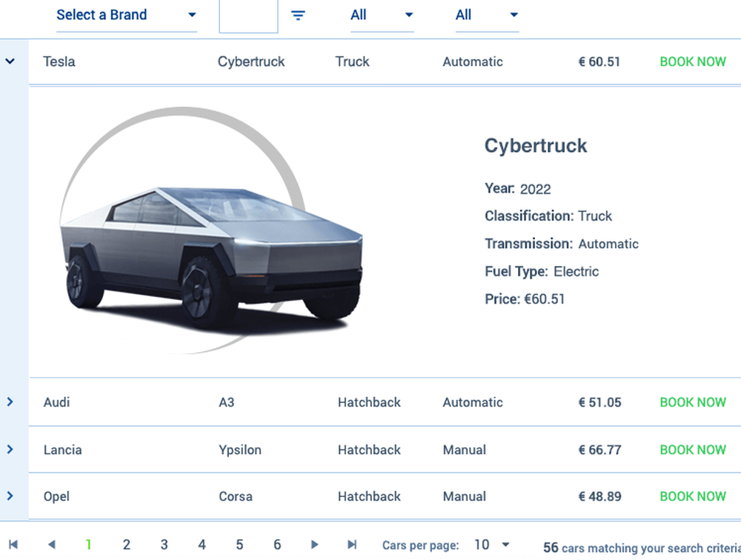Screen dimensions: 741x560
Task: Book the Audi A3 now
Action: pyautogui.click(x=693, y=402)
